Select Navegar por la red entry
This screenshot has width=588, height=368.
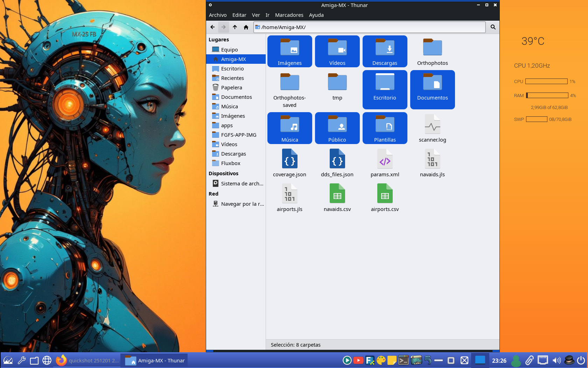click(x=236, y=204)
